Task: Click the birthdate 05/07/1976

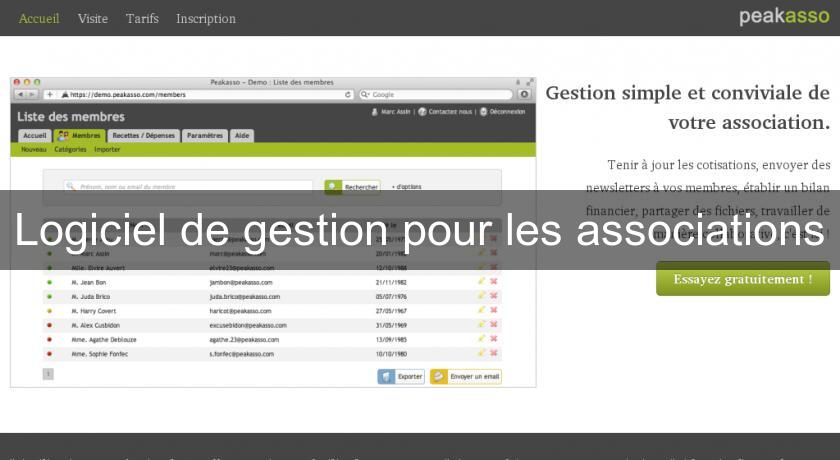Action: [391, 297]
